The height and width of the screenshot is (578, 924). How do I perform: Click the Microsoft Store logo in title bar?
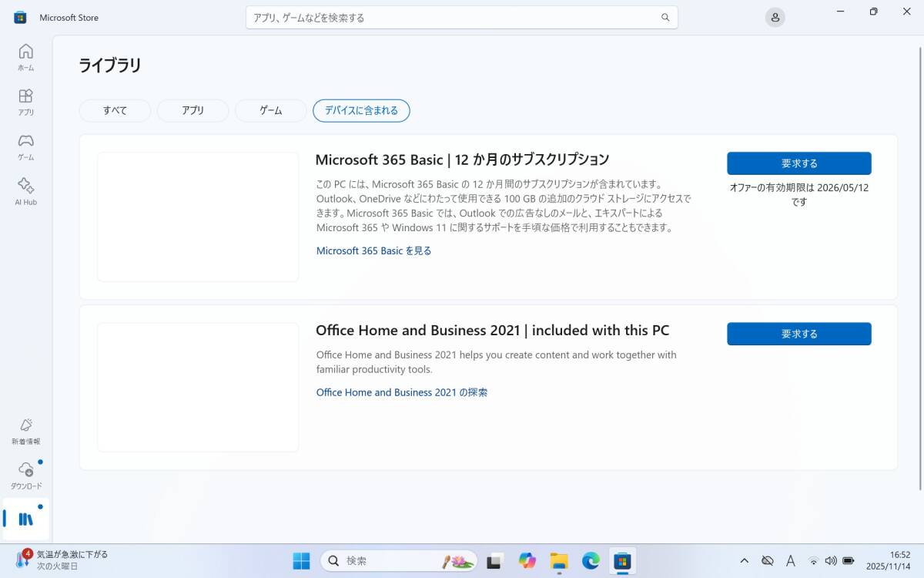20,17
